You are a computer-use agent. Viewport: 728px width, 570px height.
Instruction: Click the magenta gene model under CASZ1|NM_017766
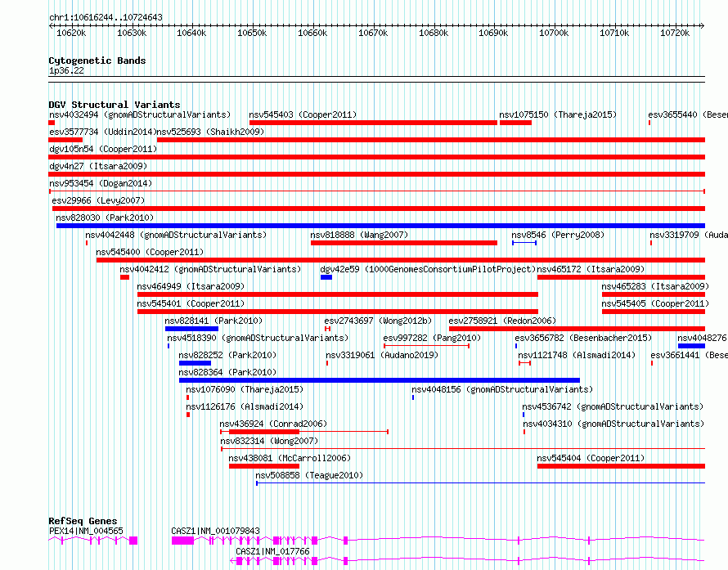tap(467, 561)
